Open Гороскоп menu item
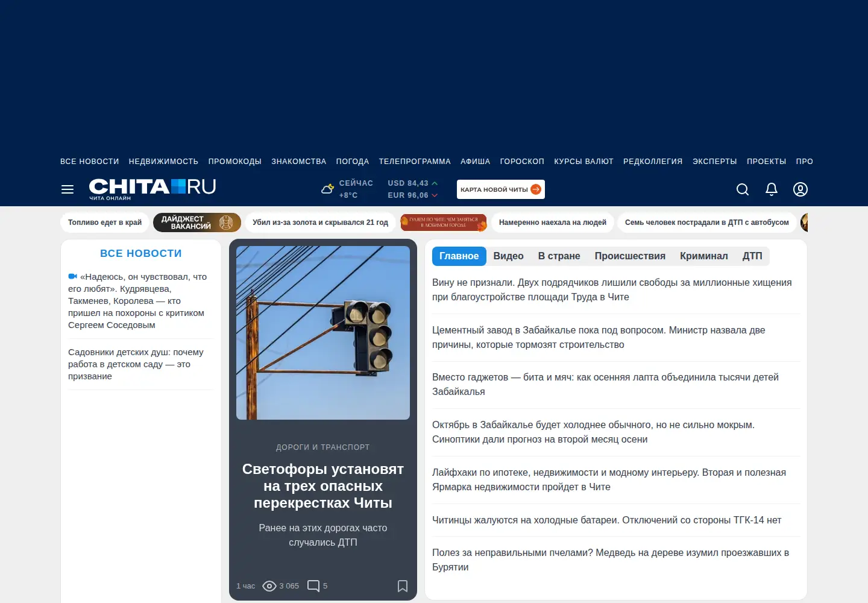Screen dimensions: 868x603 pyautogui.click(x=522, y=162)
